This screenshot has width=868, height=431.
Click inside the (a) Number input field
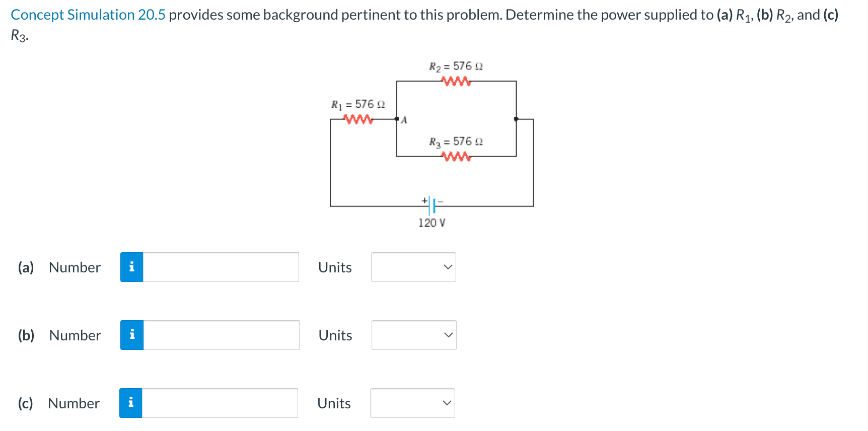(219, 267)
